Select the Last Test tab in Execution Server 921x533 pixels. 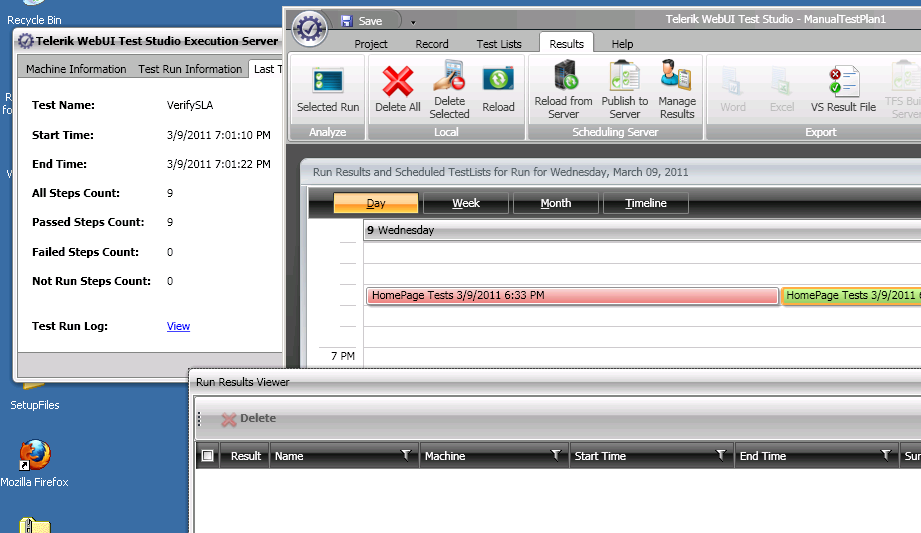[267, 69]
